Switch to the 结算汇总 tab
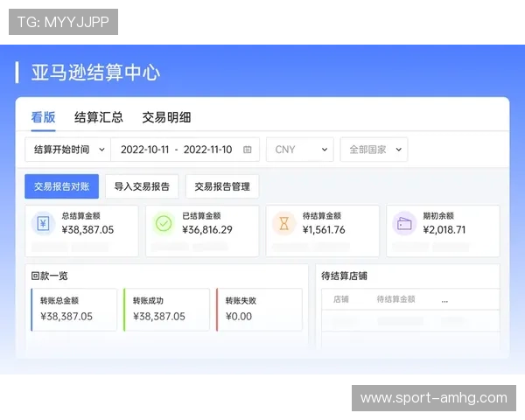The height and width of the screenshot is (420, 525). (98, 117)
